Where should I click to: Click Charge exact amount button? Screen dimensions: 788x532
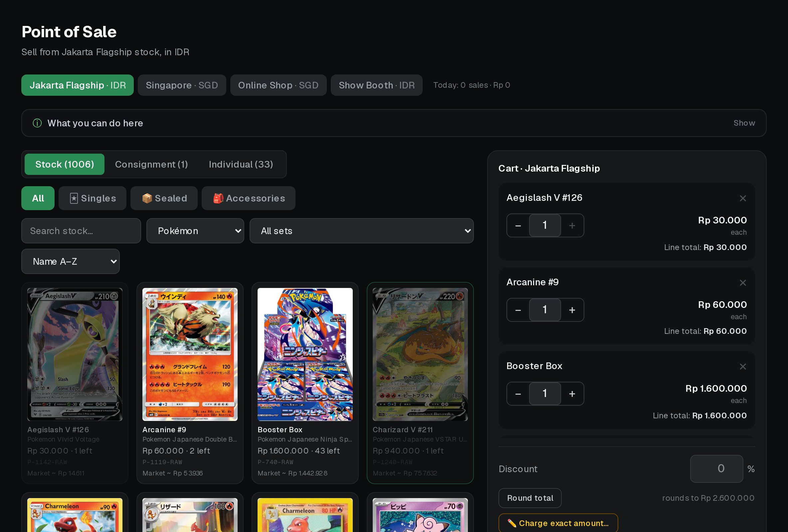point(558,523)
